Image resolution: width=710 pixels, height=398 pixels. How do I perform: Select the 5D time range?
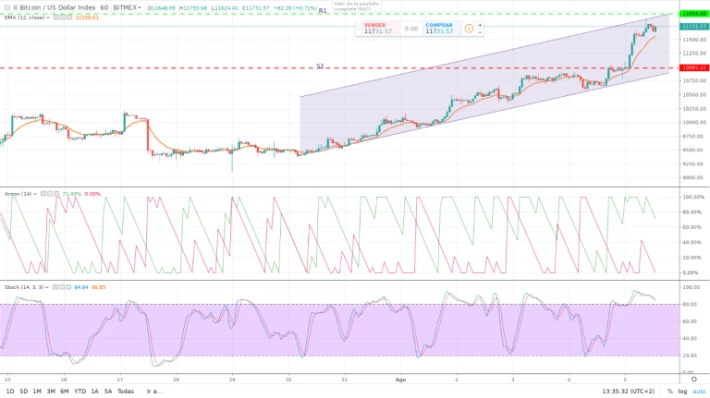[x=24, y=391]
